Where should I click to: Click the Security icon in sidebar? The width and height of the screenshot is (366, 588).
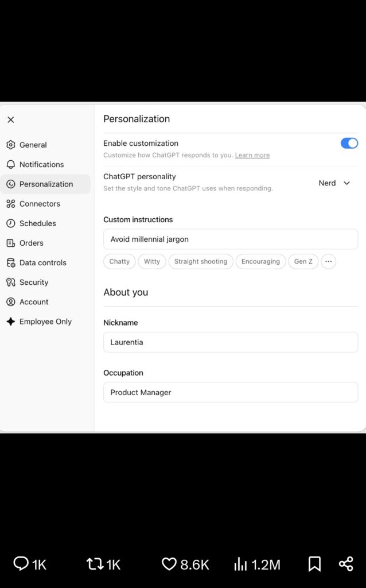point(10,282)
